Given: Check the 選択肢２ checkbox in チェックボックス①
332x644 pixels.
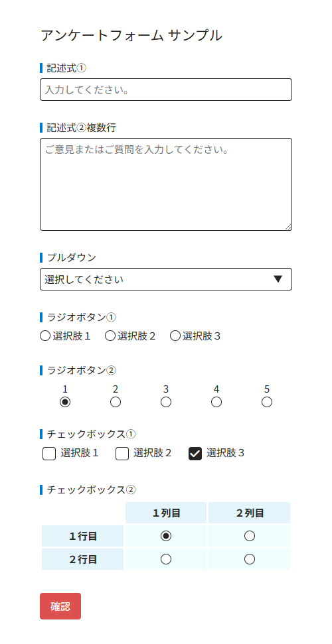Looking at the screenshot, I should click(122, 454).
